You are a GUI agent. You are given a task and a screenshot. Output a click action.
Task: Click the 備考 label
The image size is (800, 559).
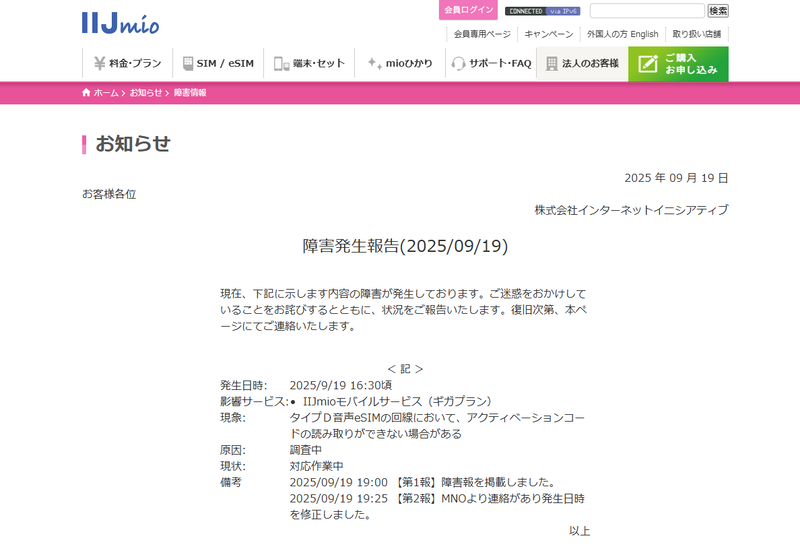click(x=231, y=482)
